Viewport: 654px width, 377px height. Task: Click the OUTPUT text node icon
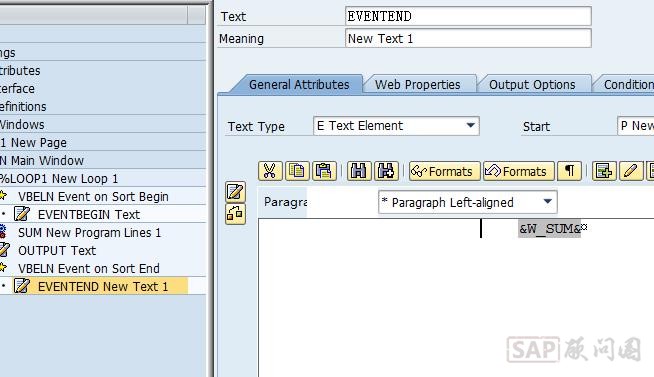coord(5,250)
